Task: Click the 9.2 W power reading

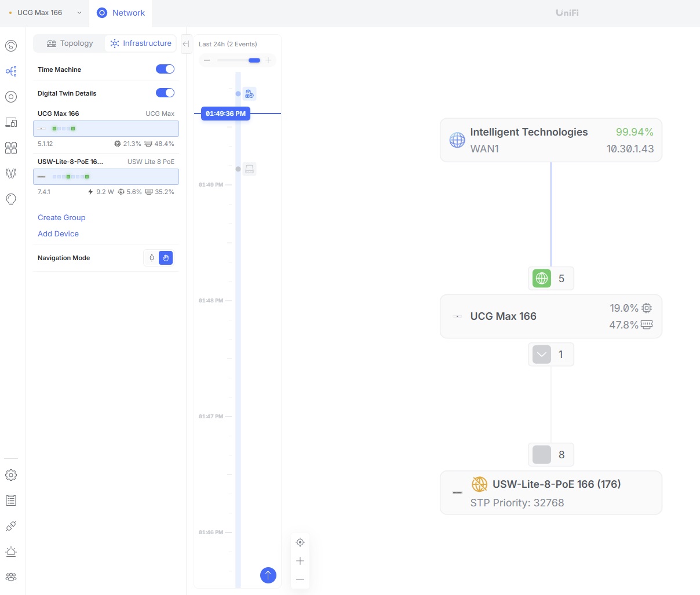Action: pyautogui.click(x=101, y=192)
